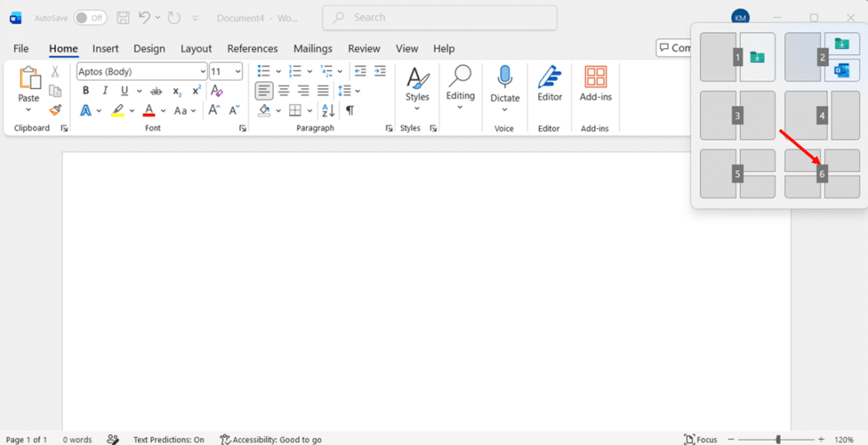Apply yellow text highlight color
The height and width of the screenshot is (445, 868).
pyautogui.click(x=117, y=110)
